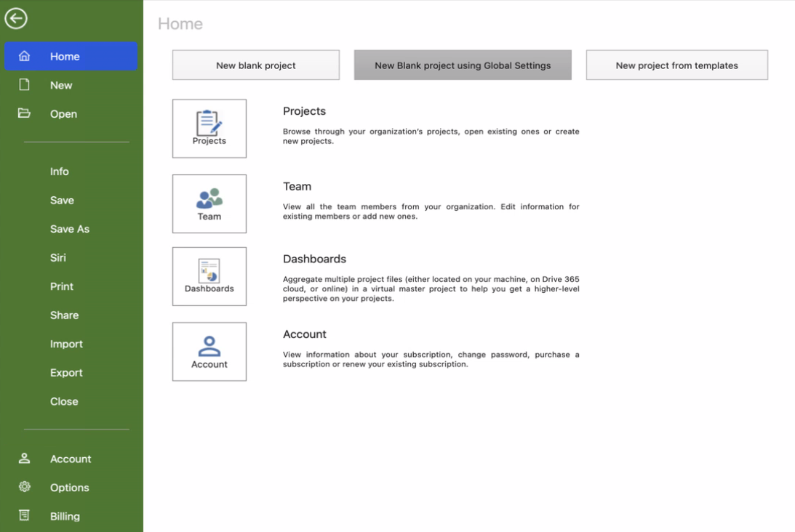Click the Billing receipt icon in sidebar

24,515
